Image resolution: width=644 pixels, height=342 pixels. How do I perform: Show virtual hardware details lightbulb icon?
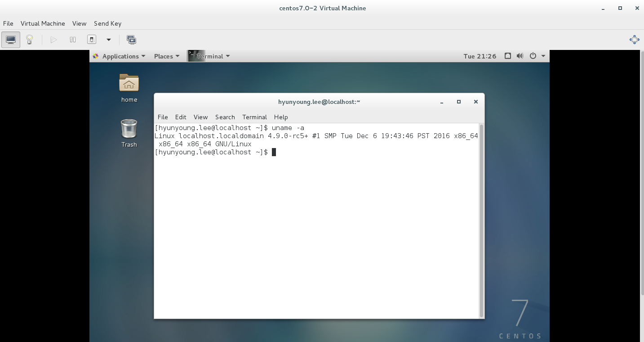[x=30, y=40]
